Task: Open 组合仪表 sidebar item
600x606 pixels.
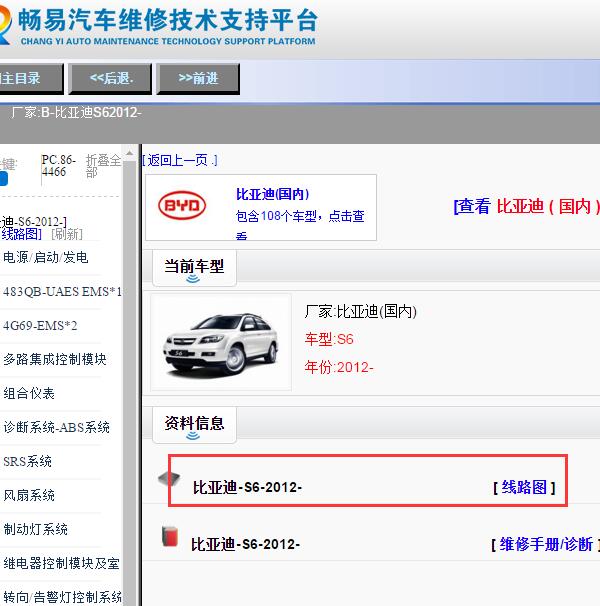Action: click(x=29, y=393)
